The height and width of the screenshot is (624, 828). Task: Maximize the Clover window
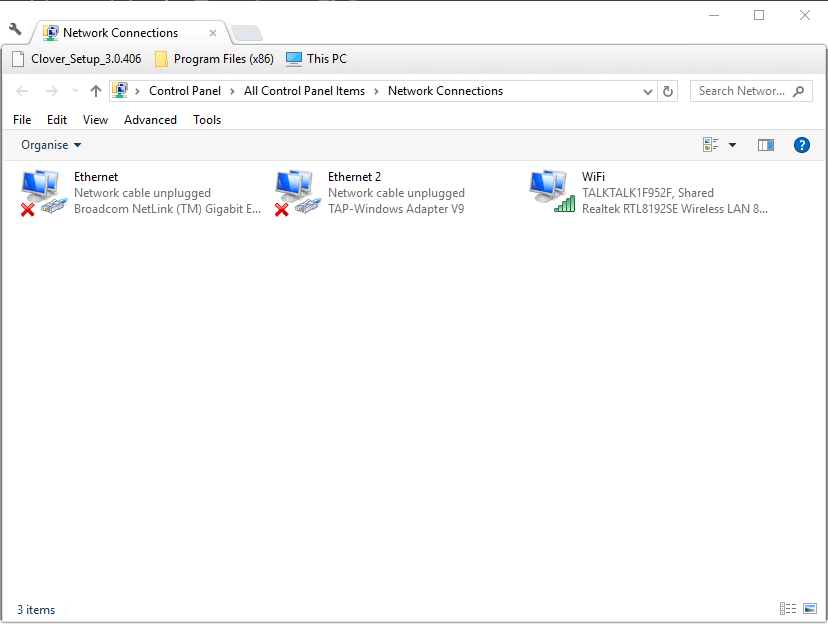point(759,15)
